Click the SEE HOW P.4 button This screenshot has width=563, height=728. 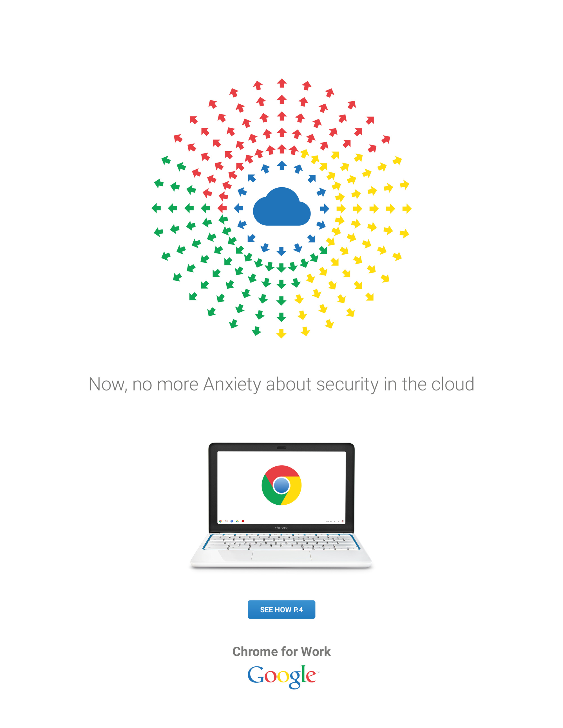point(281,610)
